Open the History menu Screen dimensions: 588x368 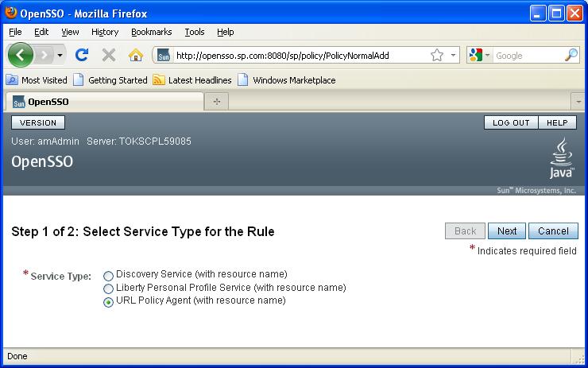[x=105, y=33]
